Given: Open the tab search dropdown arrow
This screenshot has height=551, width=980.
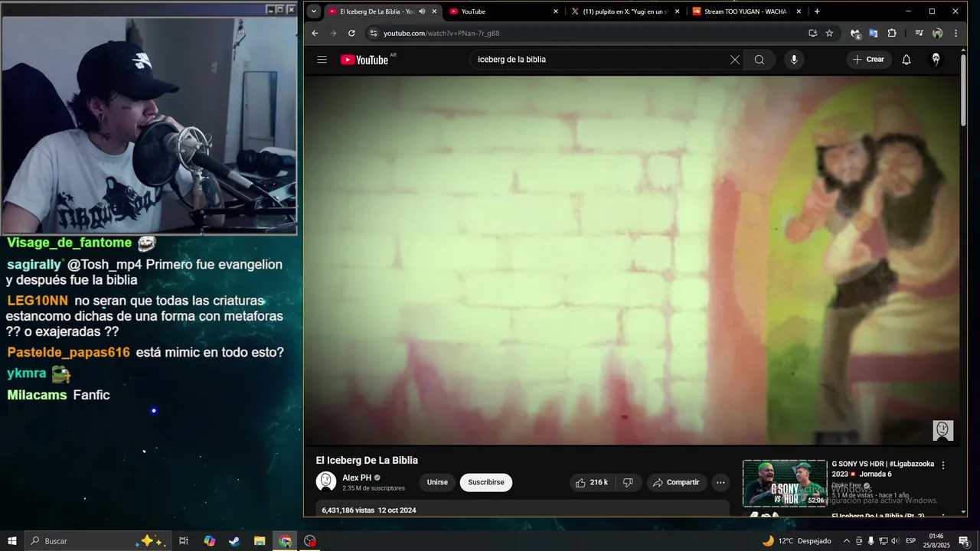Looking at the screenshot, I should coord(314,11).
